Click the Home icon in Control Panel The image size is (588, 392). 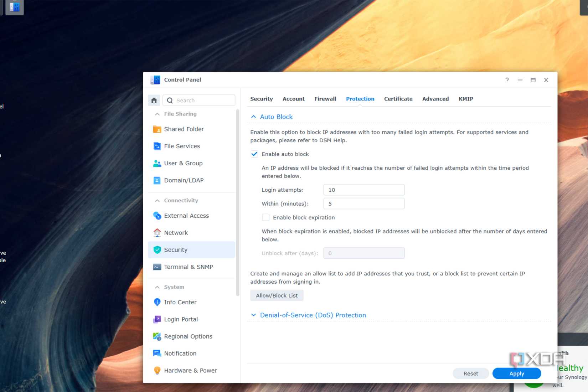tap(154, 100)
